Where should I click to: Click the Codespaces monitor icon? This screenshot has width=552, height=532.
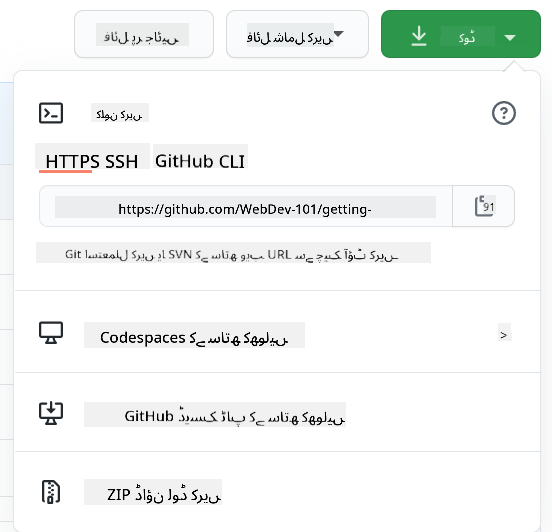51,332
